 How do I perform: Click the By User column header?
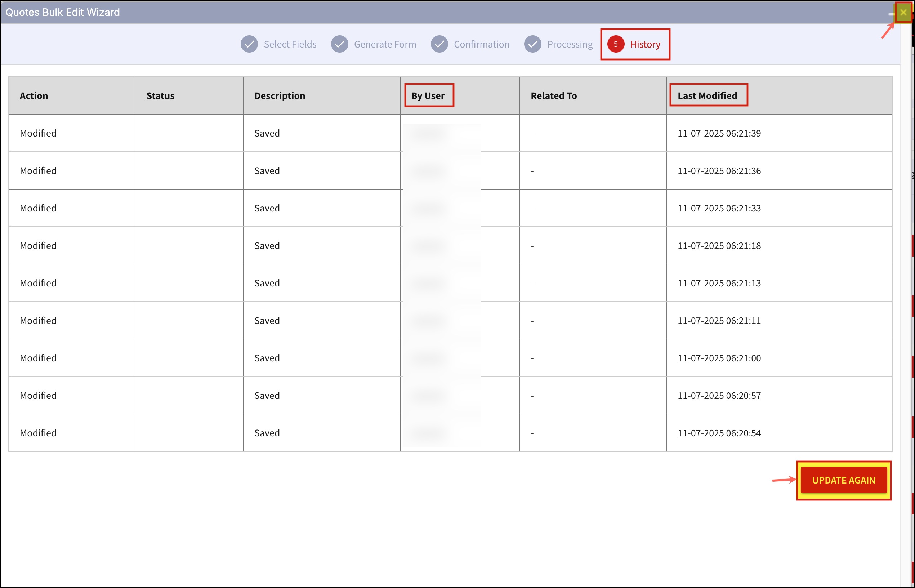coord(428,95)
